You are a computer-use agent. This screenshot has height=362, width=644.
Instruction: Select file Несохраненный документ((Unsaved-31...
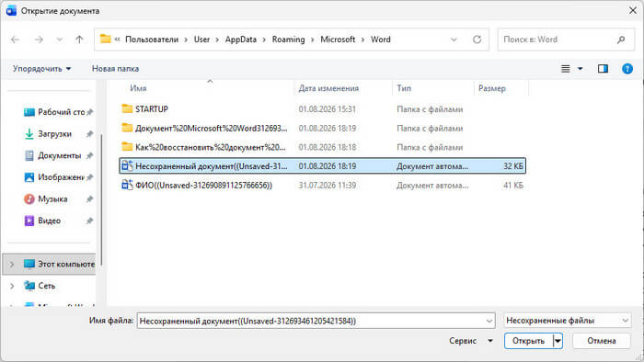[x=322, y=166]
